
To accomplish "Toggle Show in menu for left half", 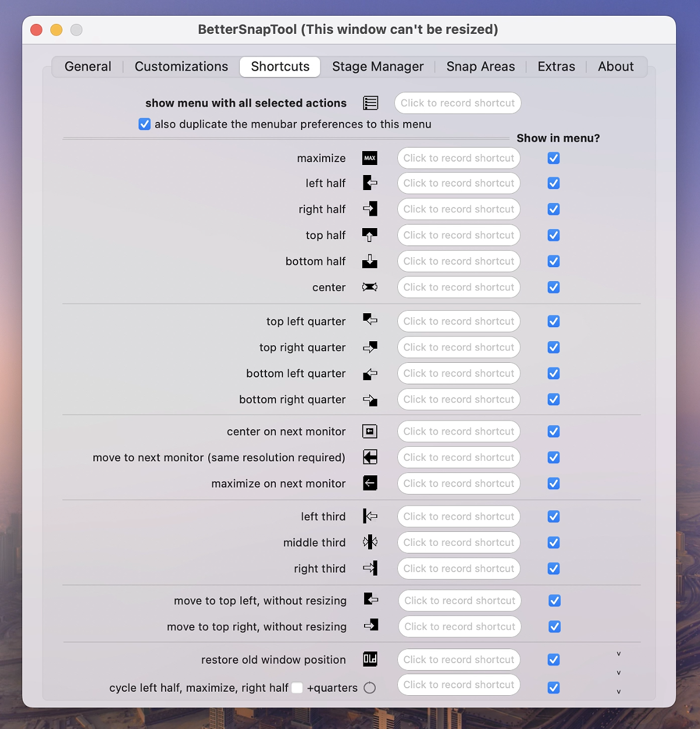I will pos(554,183).
